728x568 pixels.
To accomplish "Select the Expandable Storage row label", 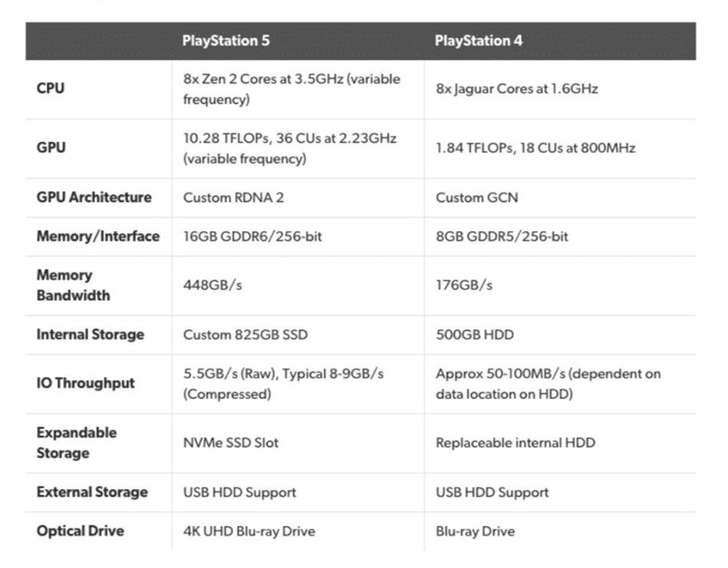I will tap(76, 443).
